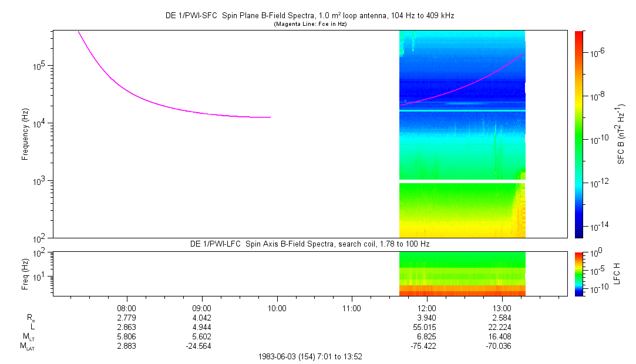
Task: Click the SFC B color bar scale
Action: [579, 134]
